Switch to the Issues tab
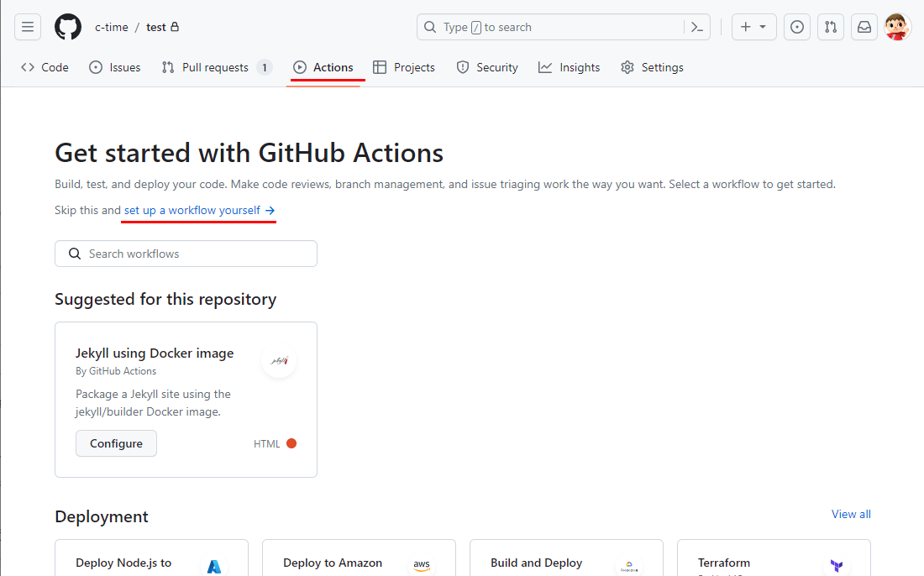924x576 pixels. 115,67
